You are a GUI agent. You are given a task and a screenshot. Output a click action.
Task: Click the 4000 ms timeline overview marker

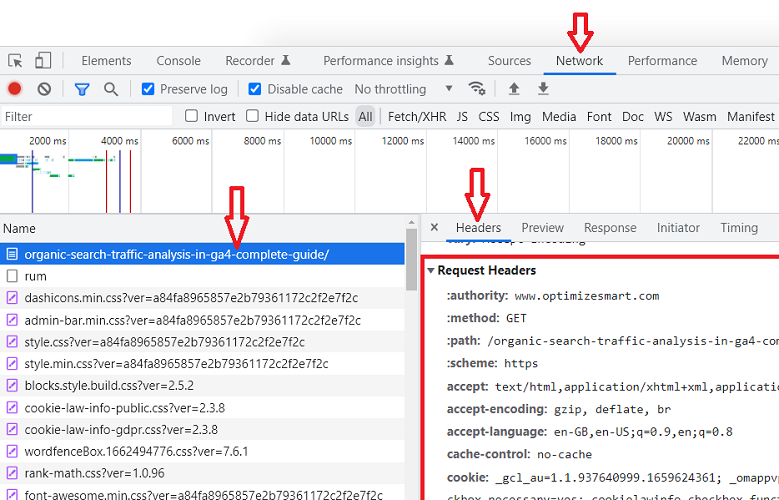pyautogui.click(x=119, y=141)
